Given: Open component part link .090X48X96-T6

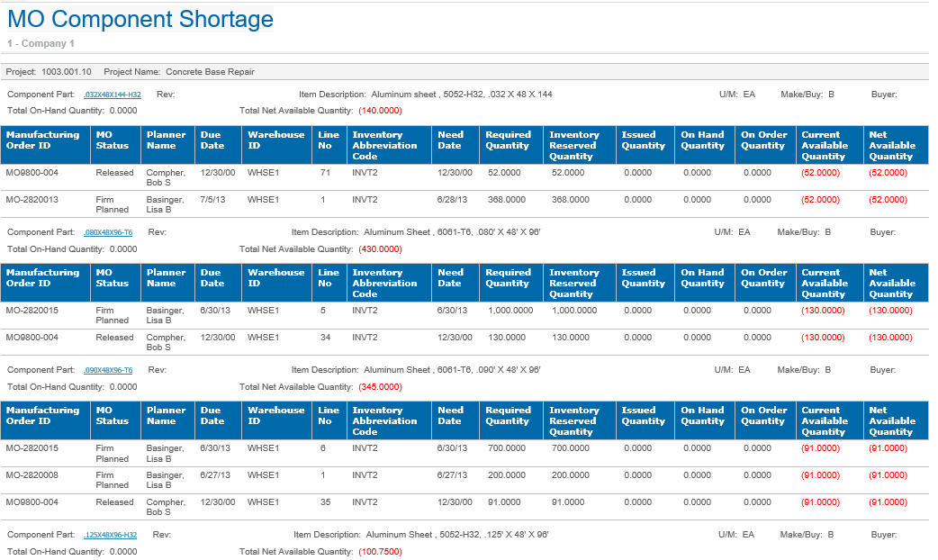Looking at the screenshot, I should tap(108, 370).
